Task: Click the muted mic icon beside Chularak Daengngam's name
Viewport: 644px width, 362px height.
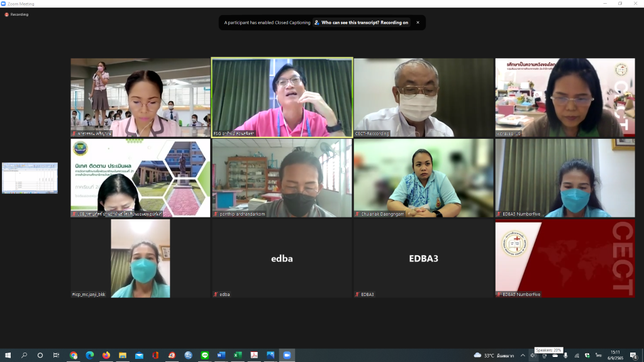Action: (x=357, y=214)
